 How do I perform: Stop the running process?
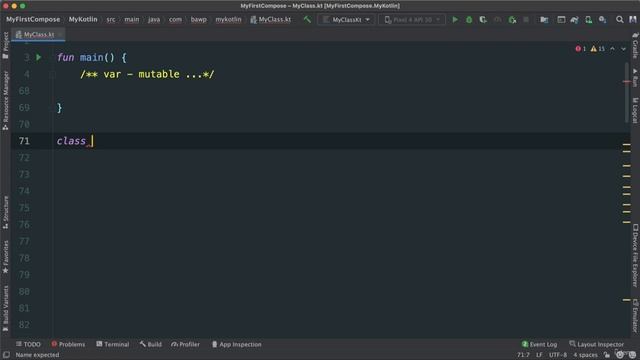coord(526,19)
